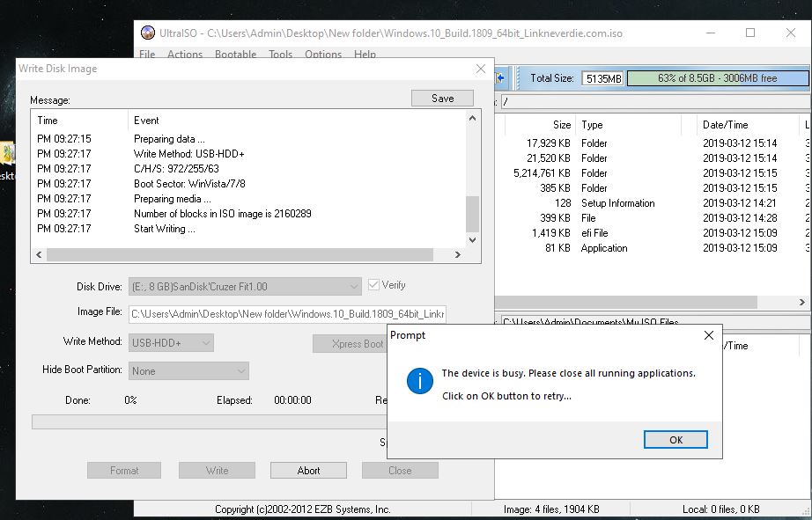The image size is (812, 520).
Task: Open the Options menu
Action: point(323,55)
